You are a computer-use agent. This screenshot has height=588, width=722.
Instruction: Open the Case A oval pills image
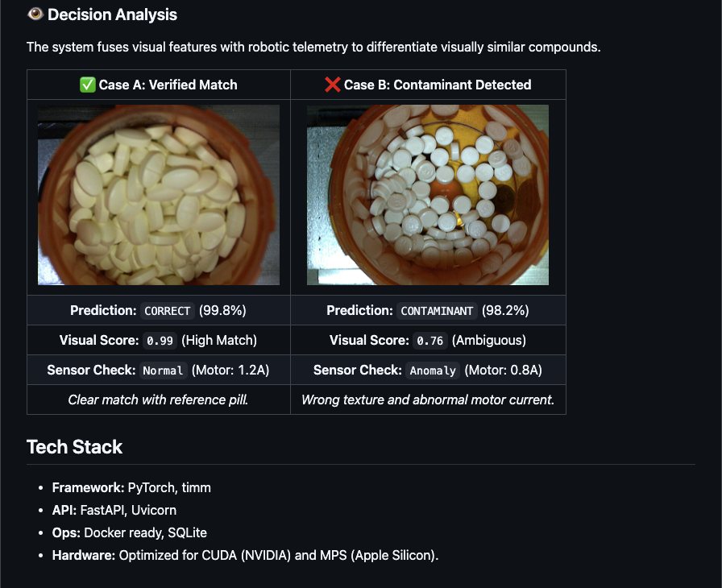[159, 195]
